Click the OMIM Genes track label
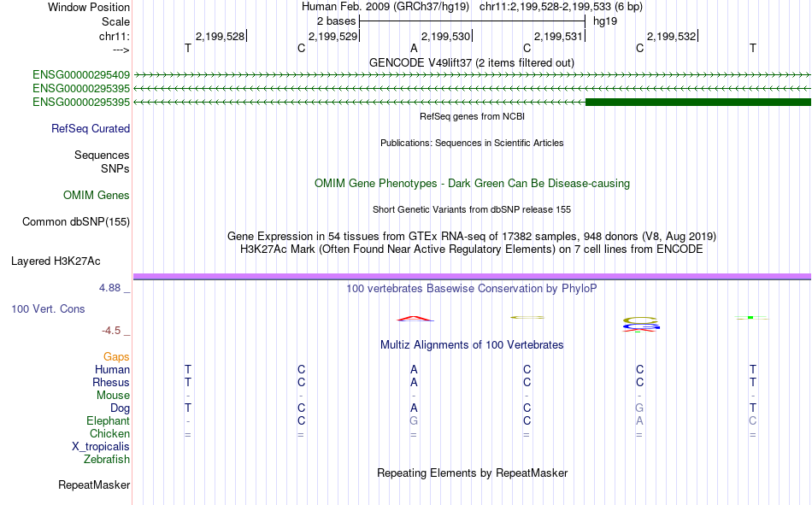812x505 pixels. pyautogui.click(x=97, y=196)
